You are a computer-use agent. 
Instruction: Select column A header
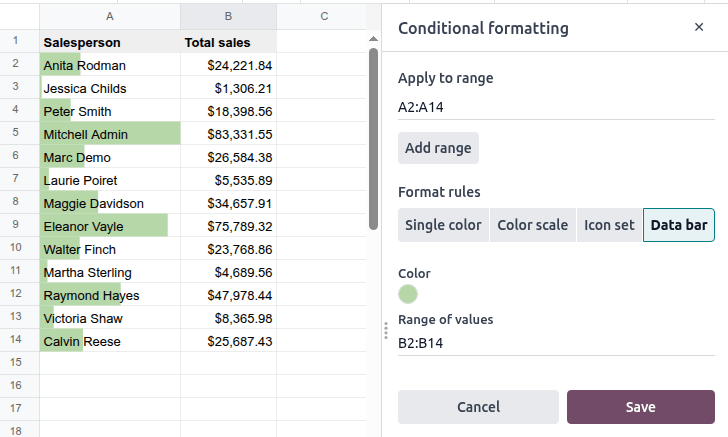click(x=110, y=16)
